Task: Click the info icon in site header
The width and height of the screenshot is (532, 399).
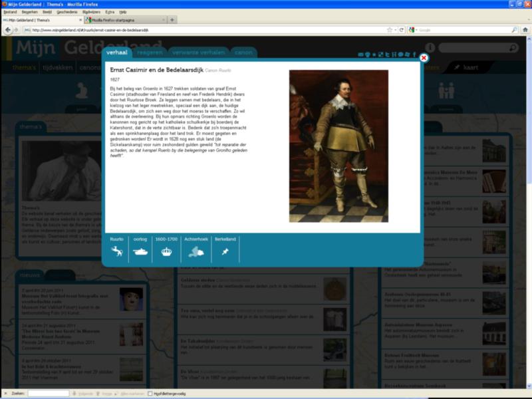Action: click(430, 48)
